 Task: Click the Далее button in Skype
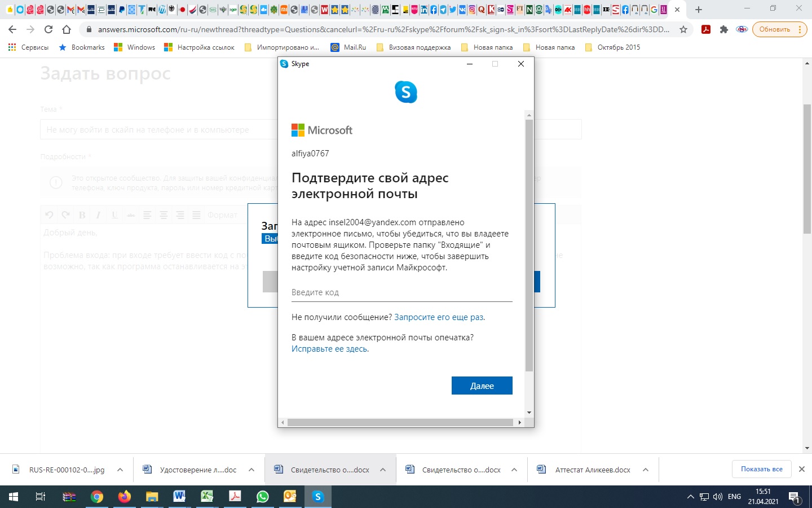[x=482, y=386]
